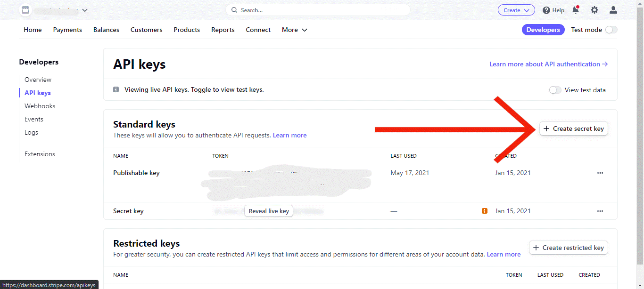
Task: Open the Products tab
Action: [x=187, y=30]
